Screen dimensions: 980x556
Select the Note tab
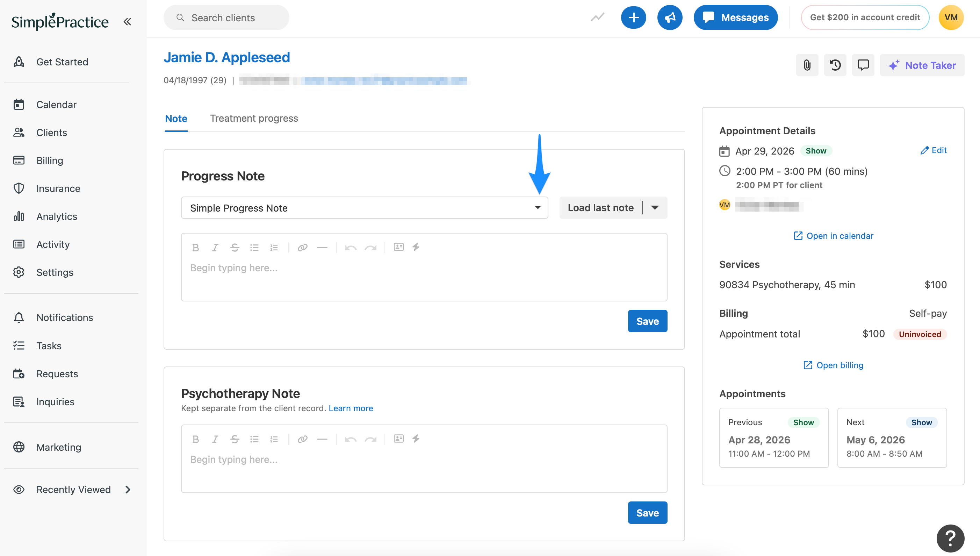[x=176, y=119]
